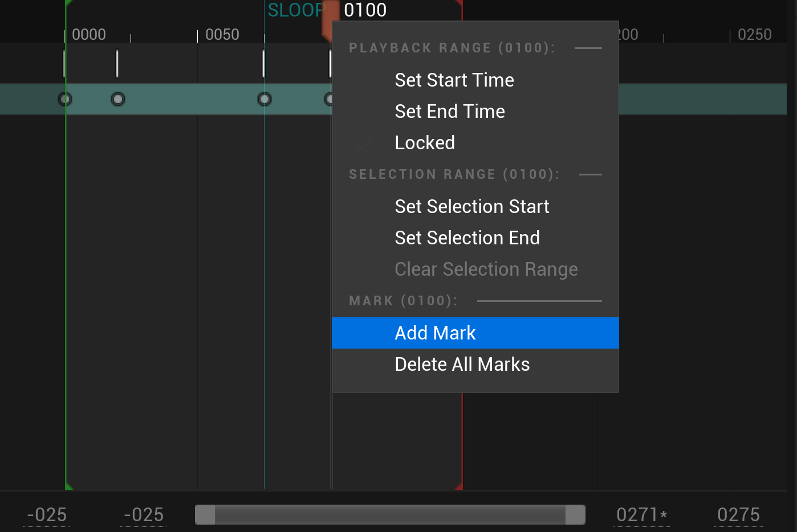This screenshot has height=532, width=797.
Task: Click the white mark above the second keyframe
Action: point(117,63)
